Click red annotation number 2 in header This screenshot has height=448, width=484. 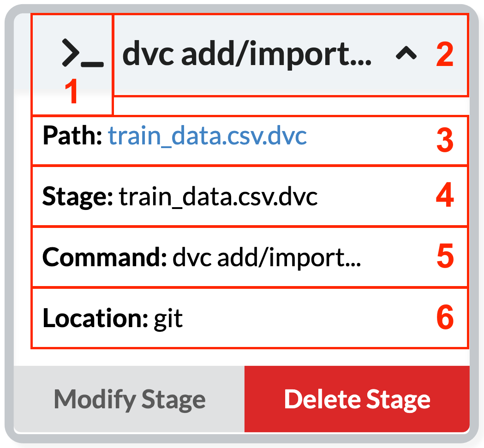pyautogui.click(x=445, y=55)
